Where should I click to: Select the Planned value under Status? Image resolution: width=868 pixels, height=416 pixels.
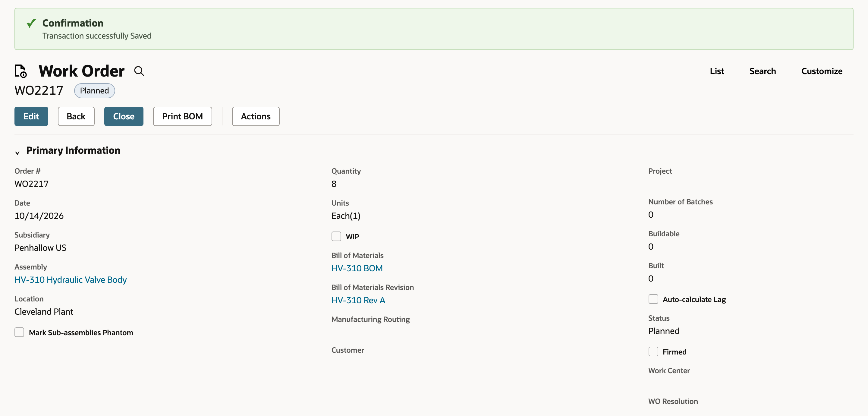tap(663, 331)
